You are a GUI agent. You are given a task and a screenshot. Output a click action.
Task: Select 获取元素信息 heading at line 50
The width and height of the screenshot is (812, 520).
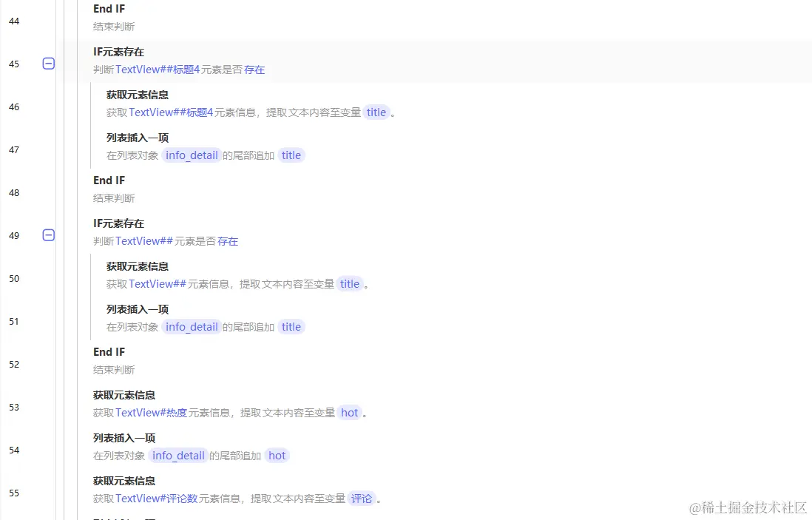pos(138,266)
